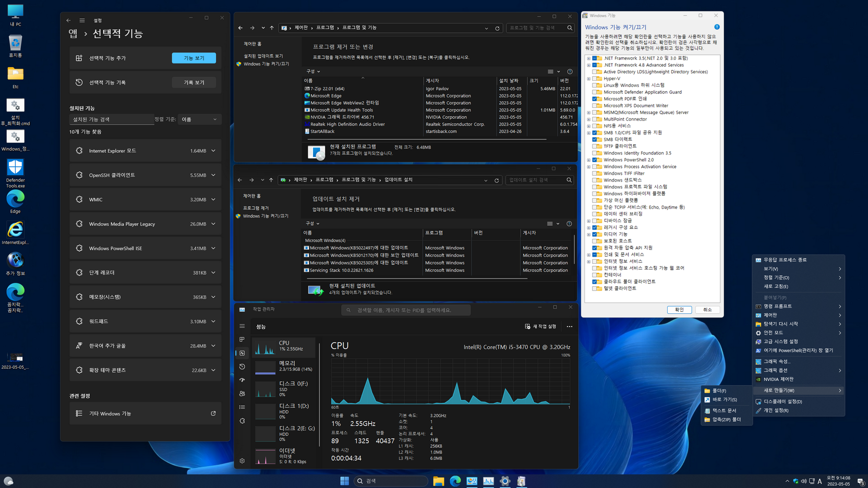The image size is (868, 488).
Task: Refresh the 프로그램 및 기능 window
Action: point(497,28)
